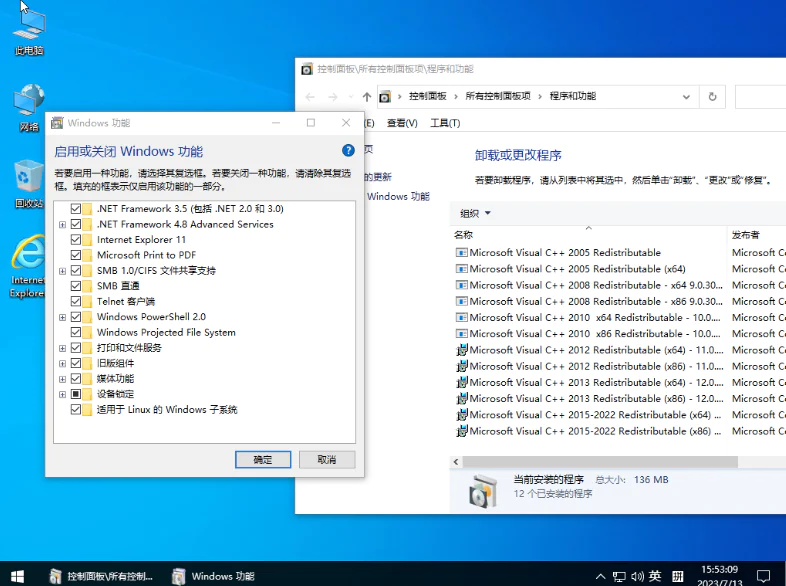
Task: Click 控制面板 in the breadcrumb path
Action: pyautogui.click(x=428, y=96)
